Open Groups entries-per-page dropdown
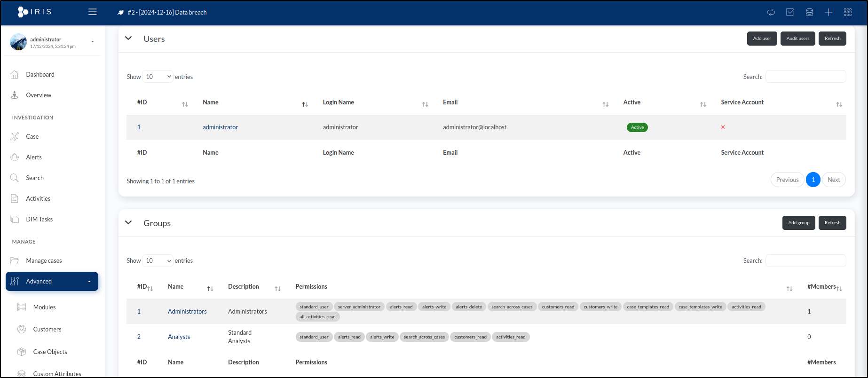 point(158,260)
